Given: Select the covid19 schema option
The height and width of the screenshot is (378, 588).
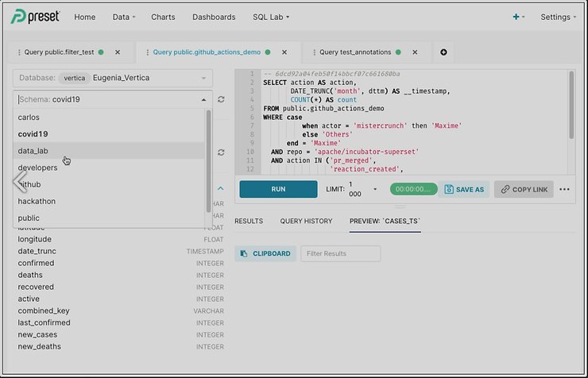Looking at the screenshot, I should 109,133.
